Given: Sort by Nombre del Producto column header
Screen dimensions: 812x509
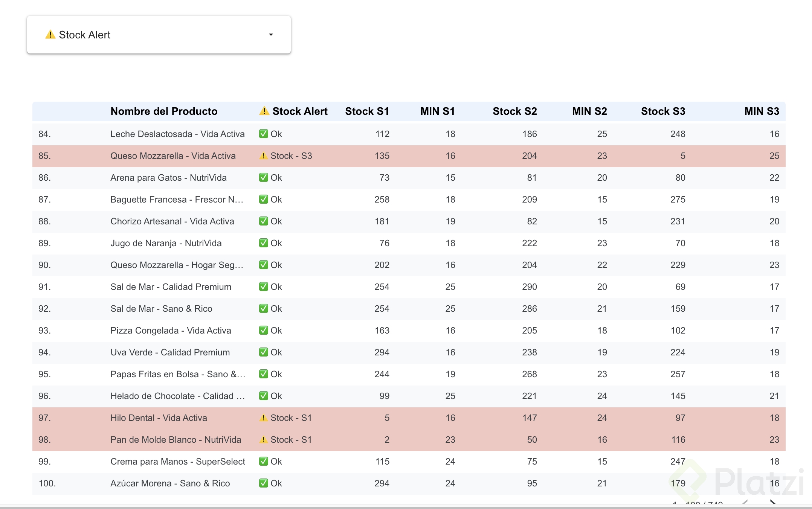Looking at the screenshot, I should click(x=164, y=111).
